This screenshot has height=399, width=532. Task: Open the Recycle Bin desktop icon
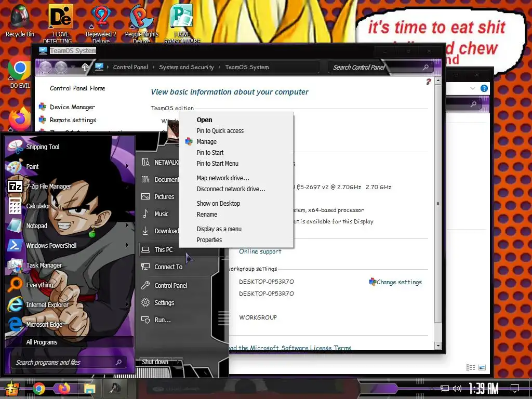(x=20, y=21)
